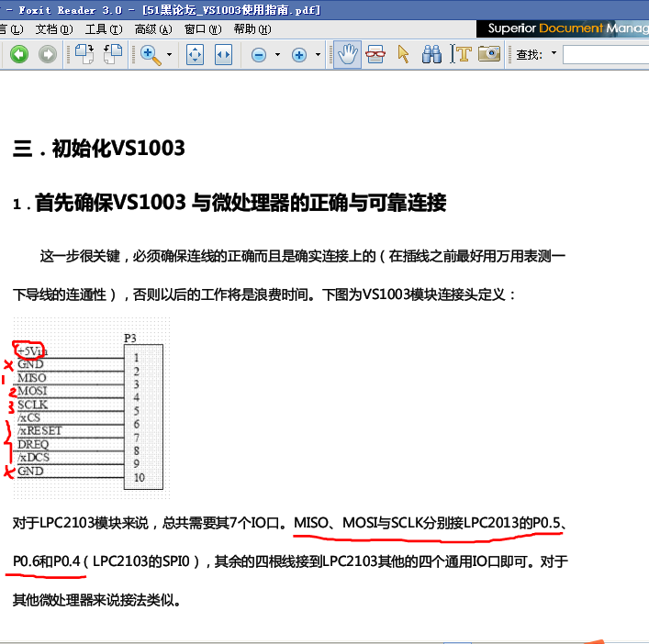Click the zoom in plus button
Viewport: 649px width, 644px height.
(299, 55)
